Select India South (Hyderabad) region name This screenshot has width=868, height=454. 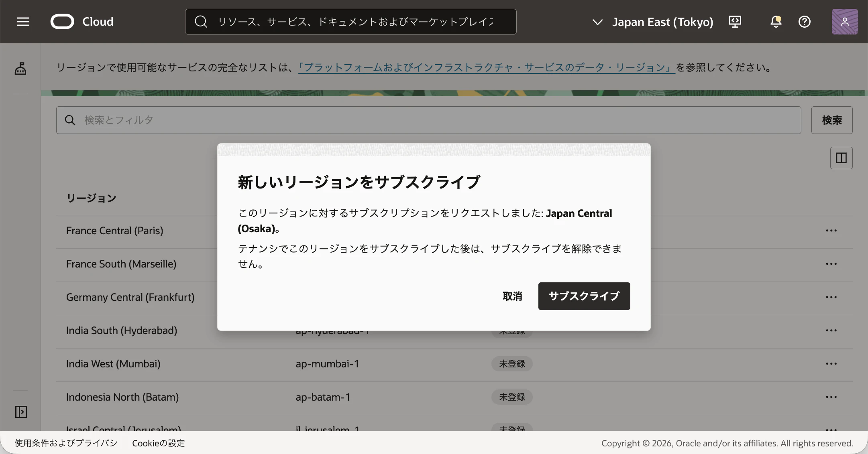[x=122, y=330]
